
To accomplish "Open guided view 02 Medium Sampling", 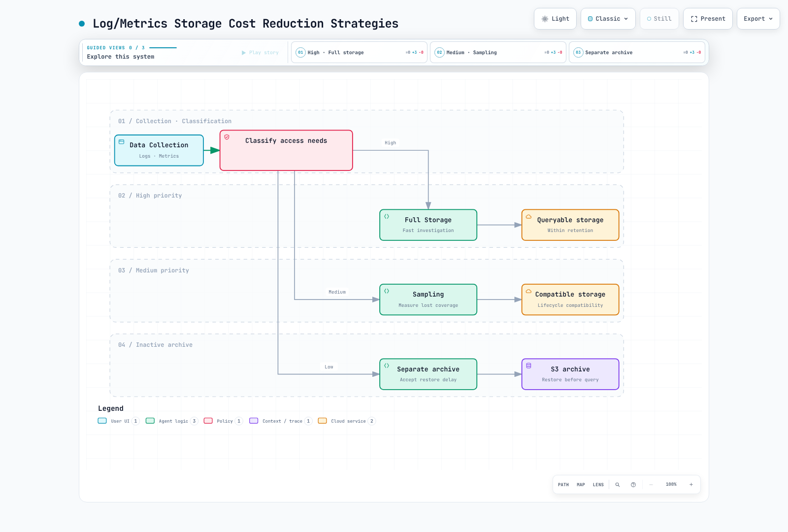I will (x=498, y=52).
